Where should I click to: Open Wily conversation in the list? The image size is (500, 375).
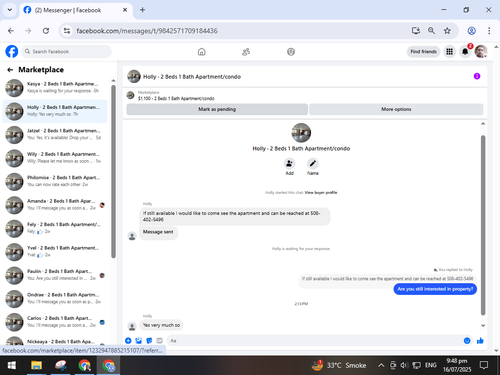point(56,158)
